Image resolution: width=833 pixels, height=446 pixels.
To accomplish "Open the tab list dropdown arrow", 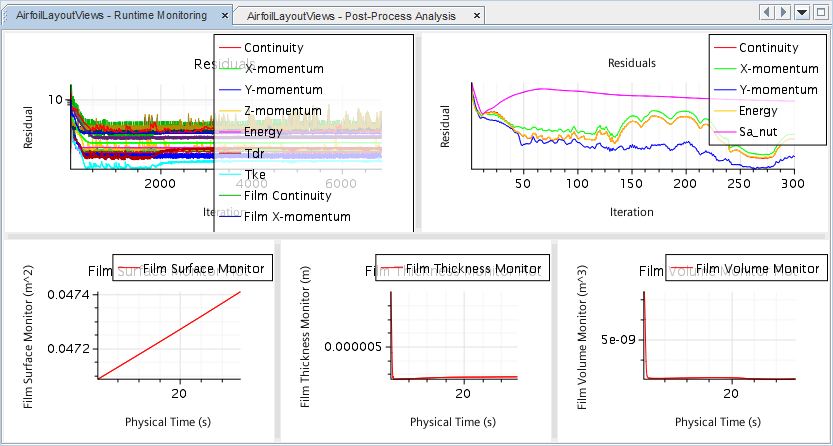I will coord(801,12).
